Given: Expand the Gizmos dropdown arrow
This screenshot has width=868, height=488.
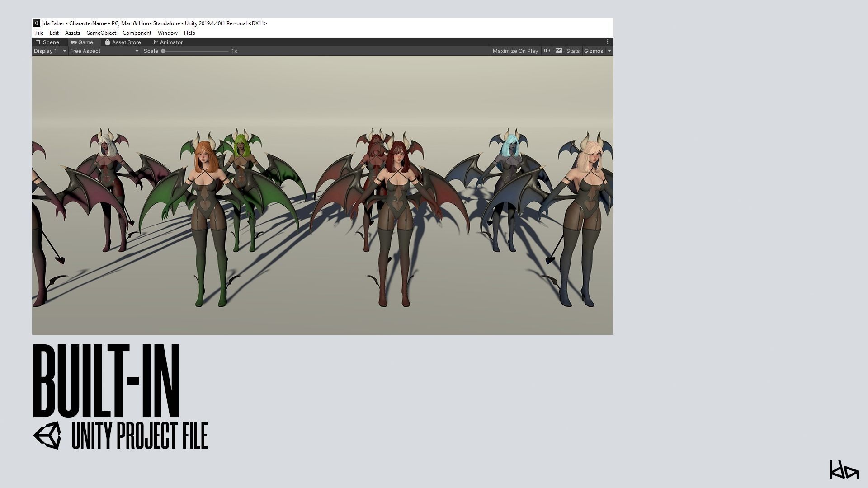Looking at the screenshot, I should tap(609, 51).
